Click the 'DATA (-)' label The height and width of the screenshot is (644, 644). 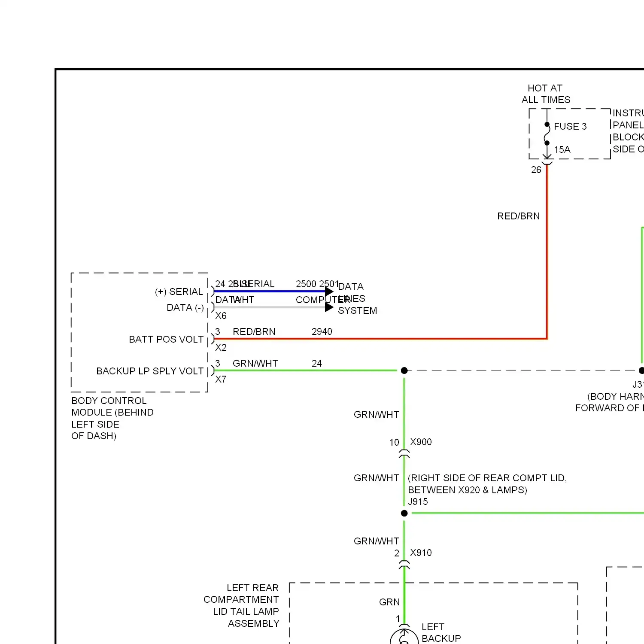pyautogui.click(x=185, y=307)
